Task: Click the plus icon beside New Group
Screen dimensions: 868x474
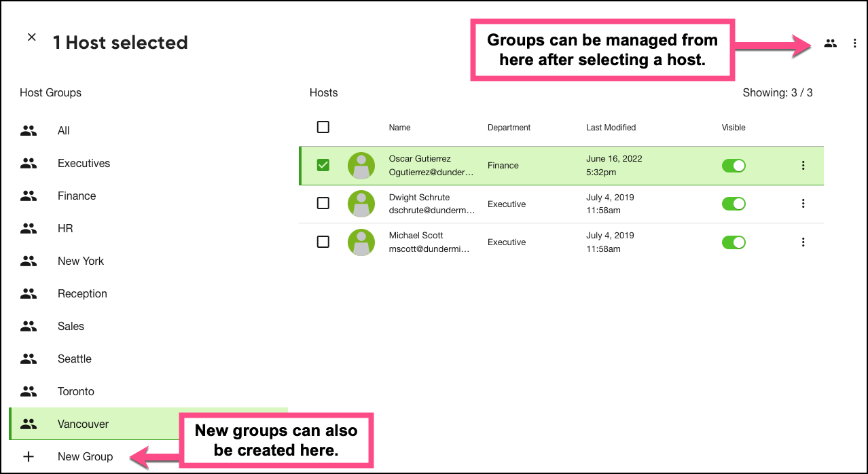Action: pyautogui.click(x=29, y=456)
